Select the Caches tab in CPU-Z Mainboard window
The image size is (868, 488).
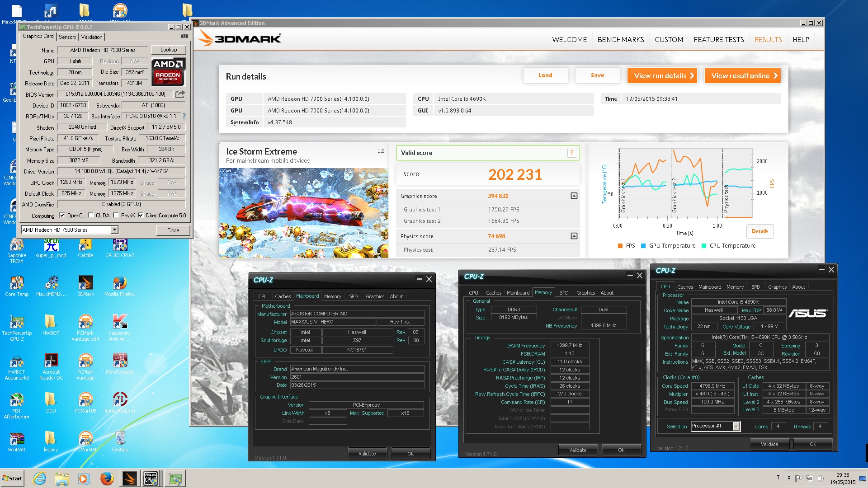coord(283,296)
